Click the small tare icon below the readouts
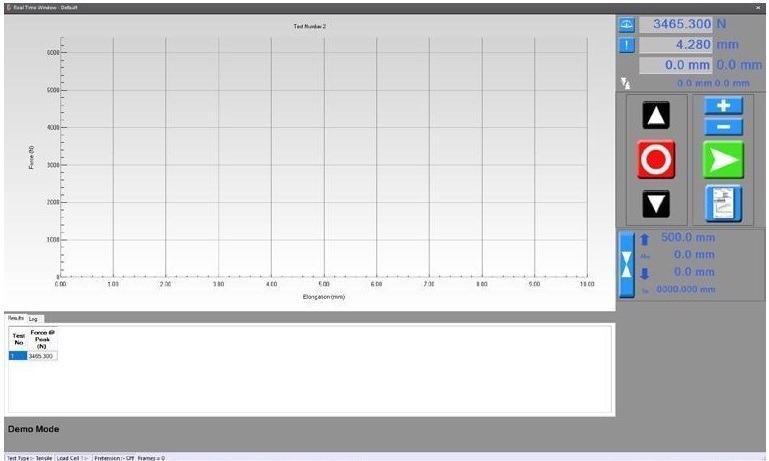 [x=625, y=83]
